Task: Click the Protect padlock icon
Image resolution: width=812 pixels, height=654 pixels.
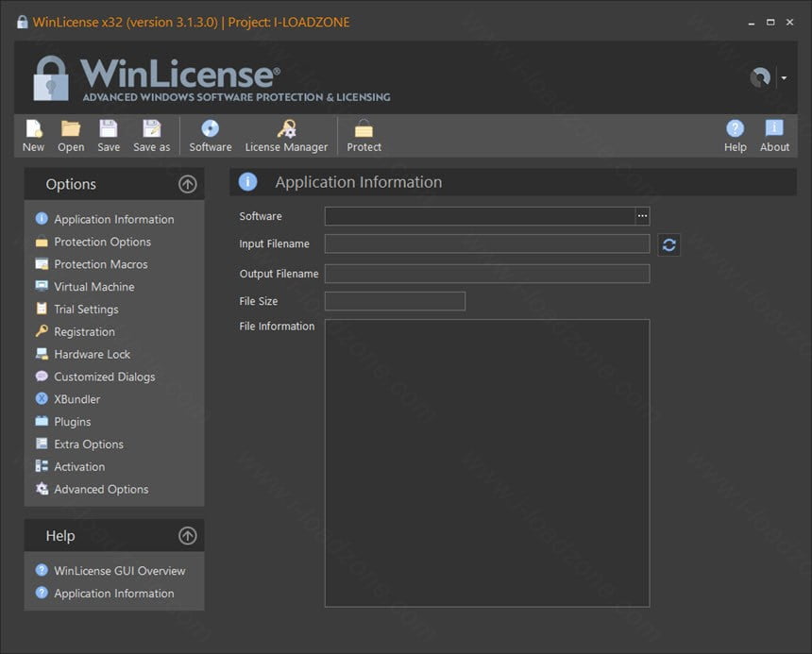Action: pyautogui.click(x=364, y=128)
